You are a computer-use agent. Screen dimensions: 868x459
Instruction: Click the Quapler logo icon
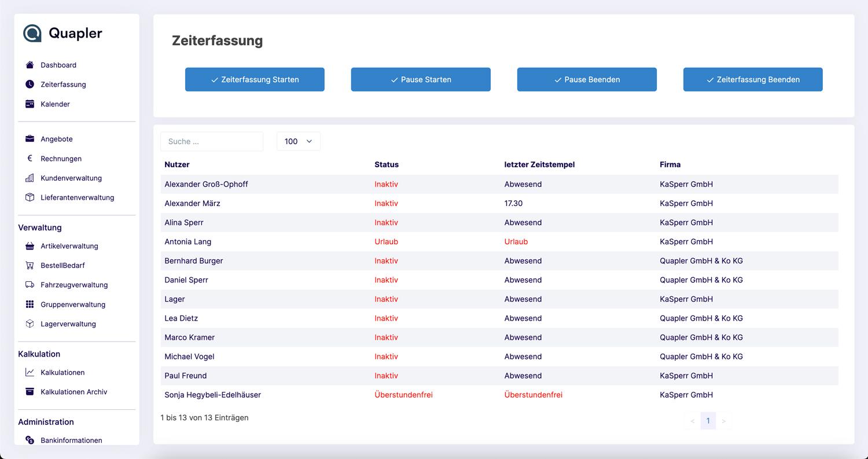coord(32,33)
